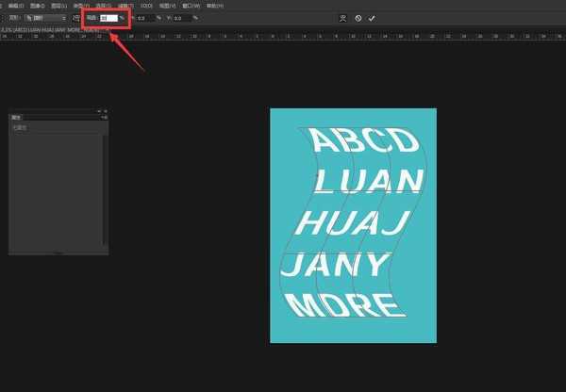Commit the warp with the checkmark icon
The image size is (566, 392).
[372, 18]
